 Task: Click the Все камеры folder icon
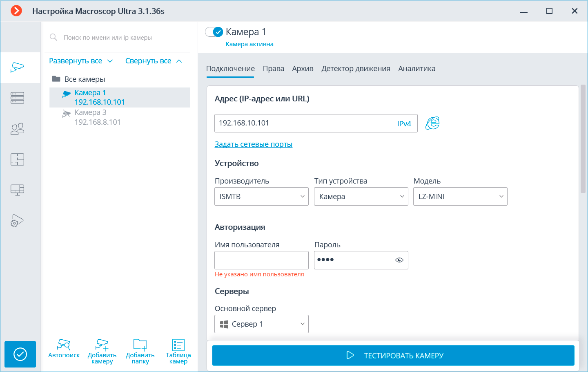point(56,79)
